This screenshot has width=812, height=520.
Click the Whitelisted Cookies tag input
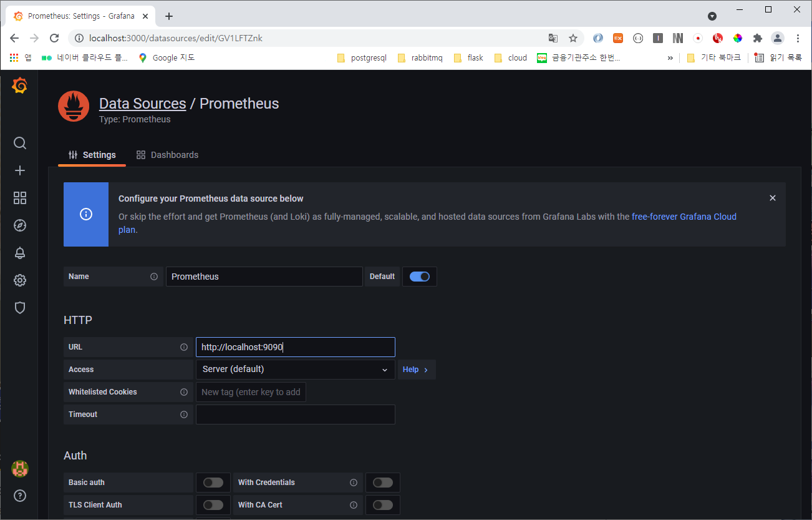coord(251,392)
